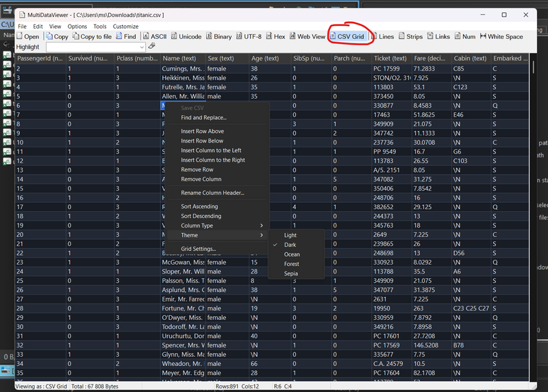Switch to Web View mode
Viewport: 548px width, 392px height.
click(308, 36)
